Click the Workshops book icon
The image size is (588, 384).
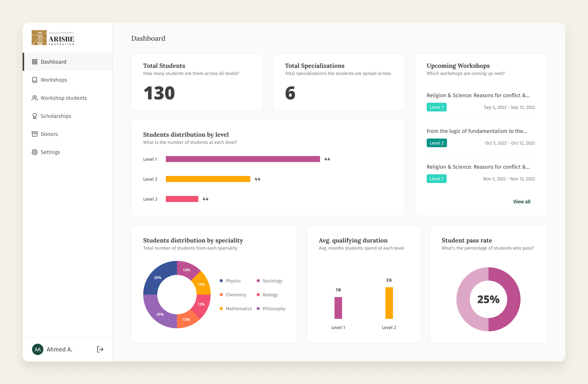coord(35,80)
